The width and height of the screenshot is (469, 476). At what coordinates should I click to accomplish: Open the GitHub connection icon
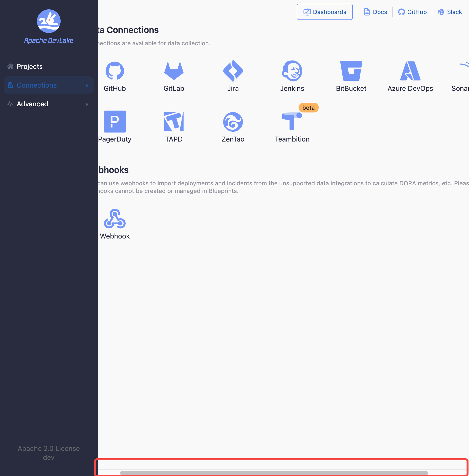pos(115,71)
